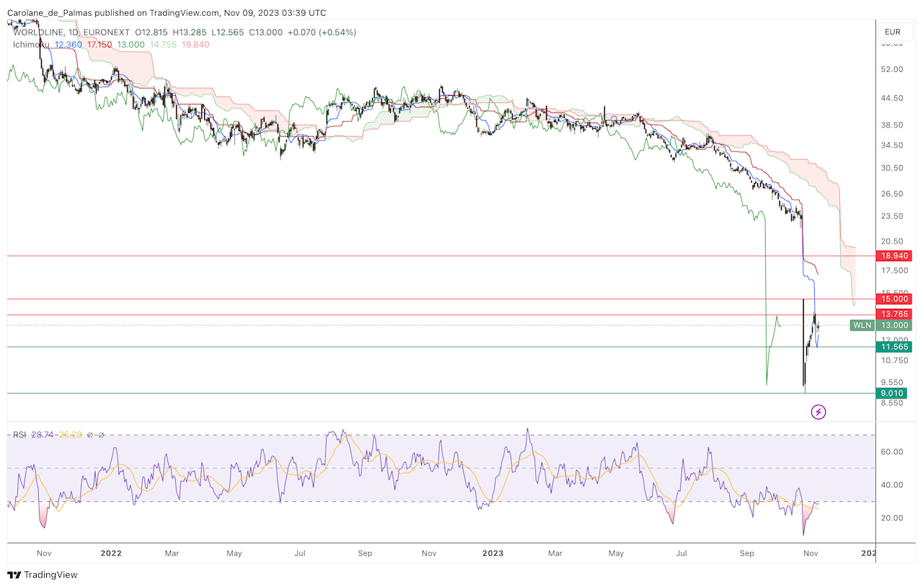The height and width of the screenshot is (588, 923).
Task: Click the change value +0.070 (+0.54%)
Action: pyautogui.click(x=322, y=32)
